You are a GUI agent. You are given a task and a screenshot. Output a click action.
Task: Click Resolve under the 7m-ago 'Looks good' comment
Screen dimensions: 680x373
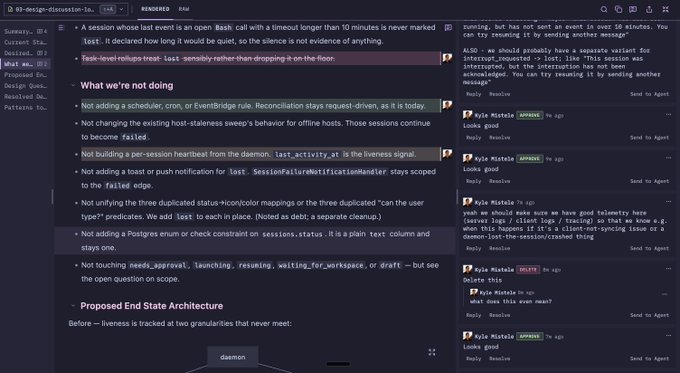(500, 359)
